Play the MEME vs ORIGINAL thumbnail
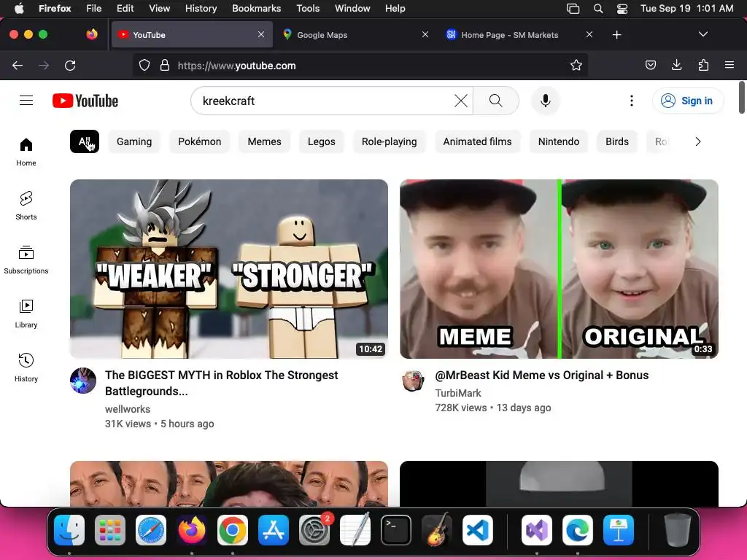 point(559,268)
